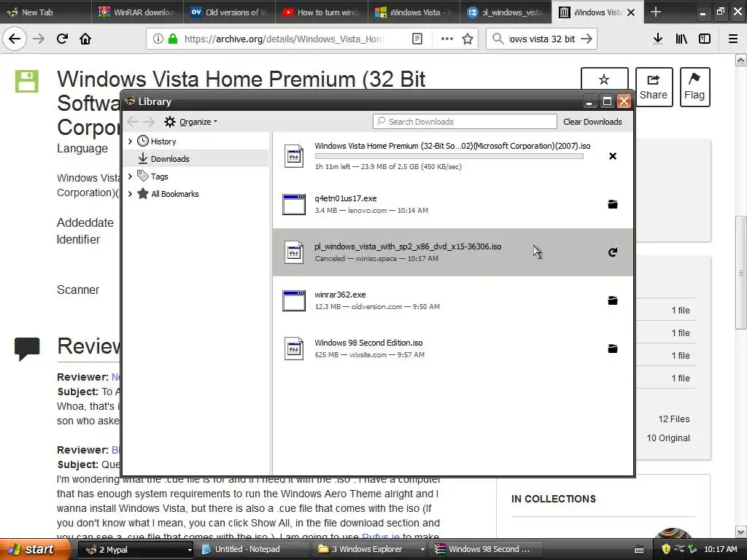Click the Favorite star button on archive page
The width and height of the screenshot is (747, 560).
604,80
